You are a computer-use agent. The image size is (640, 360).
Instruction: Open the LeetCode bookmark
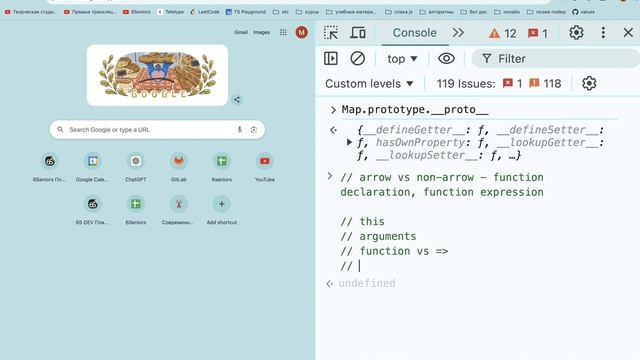tap(204, 12)
